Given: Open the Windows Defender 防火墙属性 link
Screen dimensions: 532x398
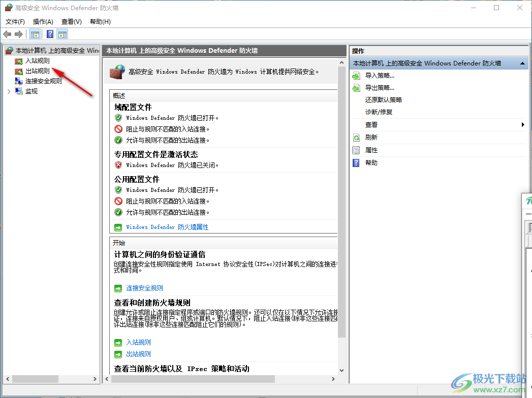Looking at the screenshot, I should 167,227.
